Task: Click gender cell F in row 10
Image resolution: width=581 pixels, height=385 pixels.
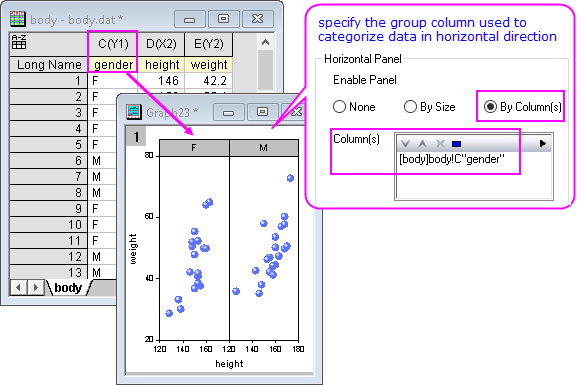Action: [x=103, y=225]
